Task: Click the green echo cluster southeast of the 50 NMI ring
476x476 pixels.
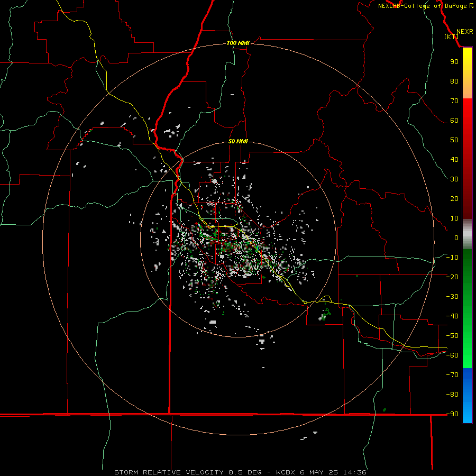Action: click(325, 314)
